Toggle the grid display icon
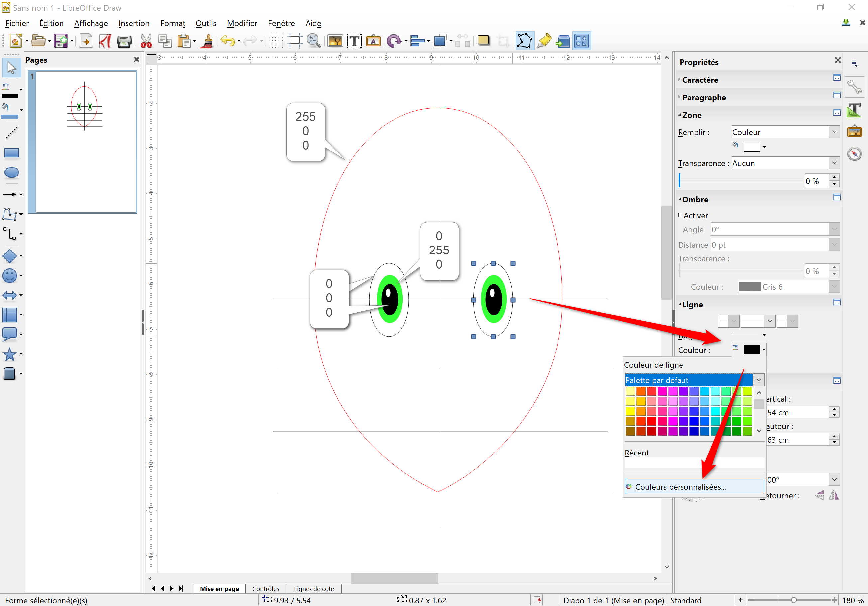 click(x=276, y=41)
